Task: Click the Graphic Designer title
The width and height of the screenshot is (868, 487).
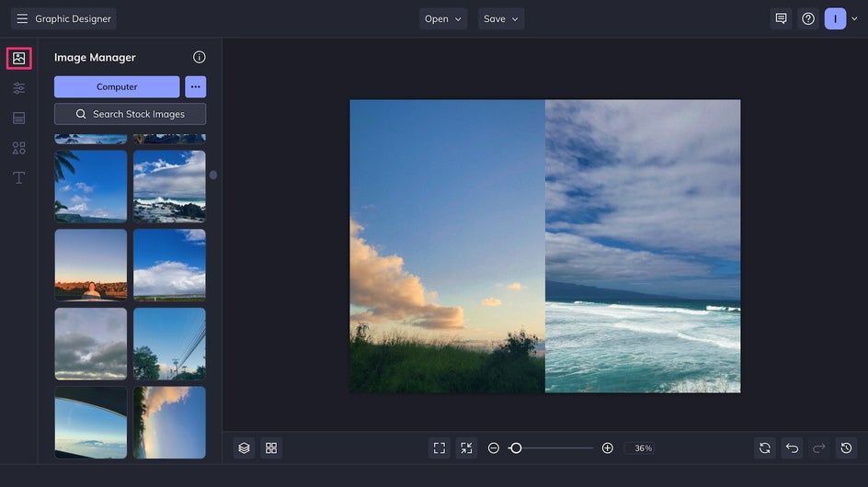Action: click(x=73, y=18)
